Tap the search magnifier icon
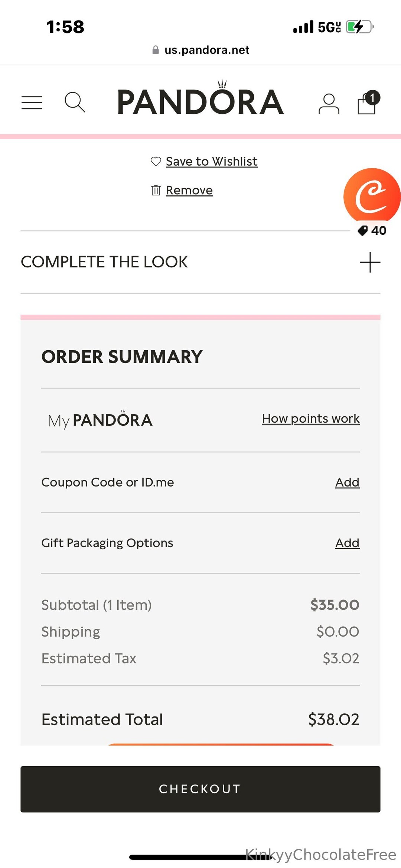Screen dimensions: 401x868 [x=75, y=102]
